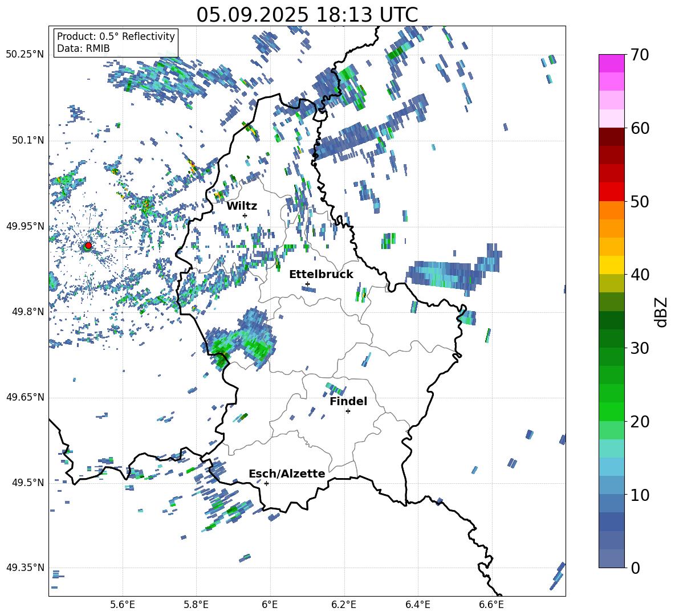Click the bright red 50 dBZ swatch
This screenshot has height=616, width=675.
coord(611,192)
